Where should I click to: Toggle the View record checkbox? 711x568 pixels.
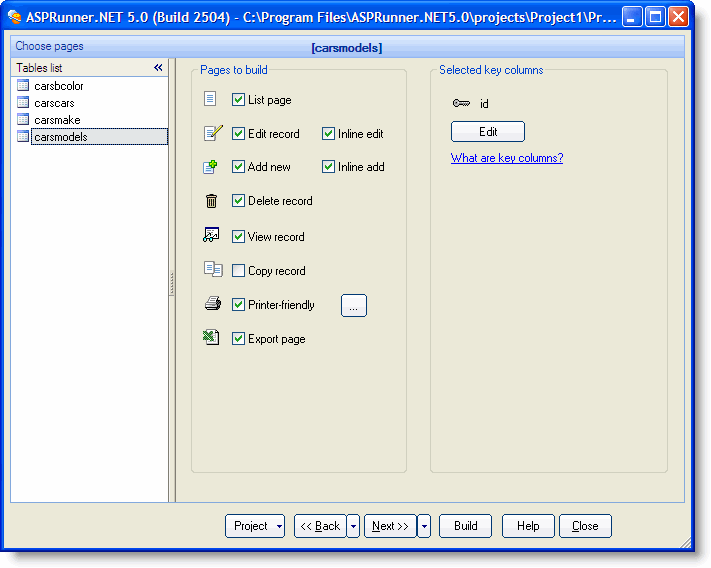239,237
